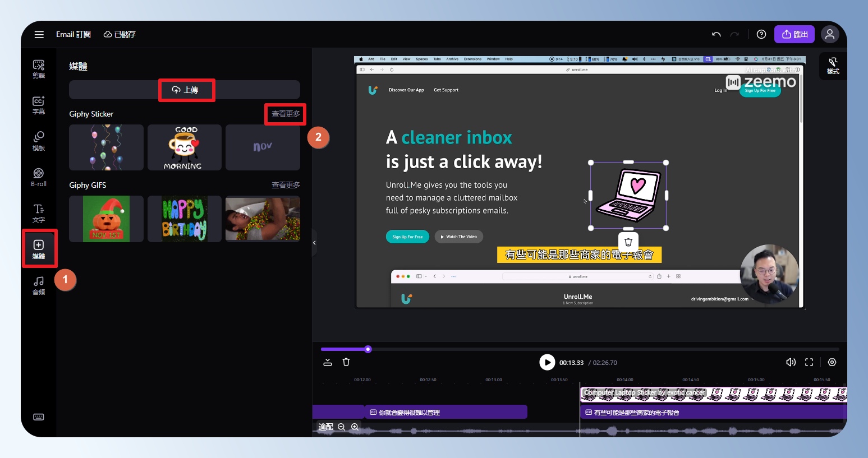868x458 pixels.
Task: Click the 匯出 export button
Action: (794, 35)
